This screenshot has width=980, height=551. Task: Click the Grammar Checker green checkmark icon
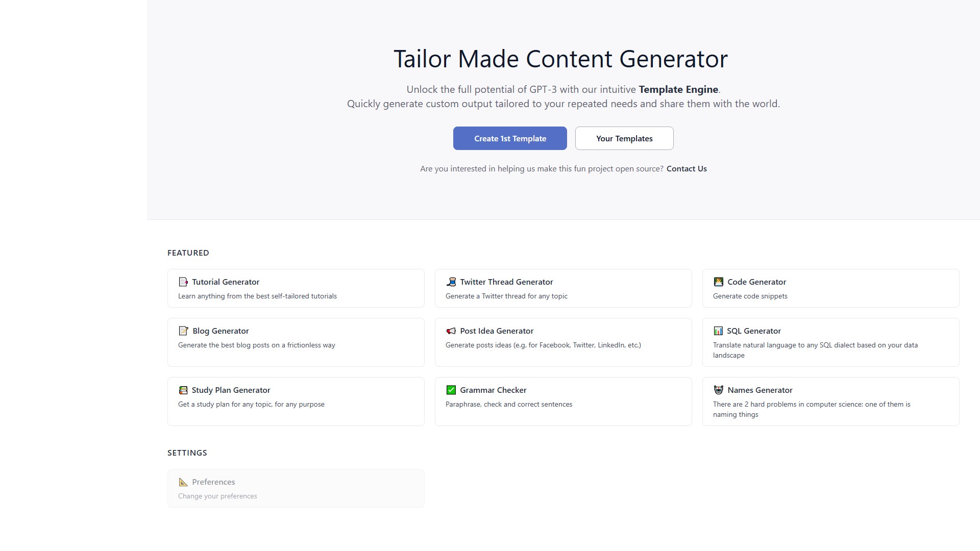(x=451, y=390)
